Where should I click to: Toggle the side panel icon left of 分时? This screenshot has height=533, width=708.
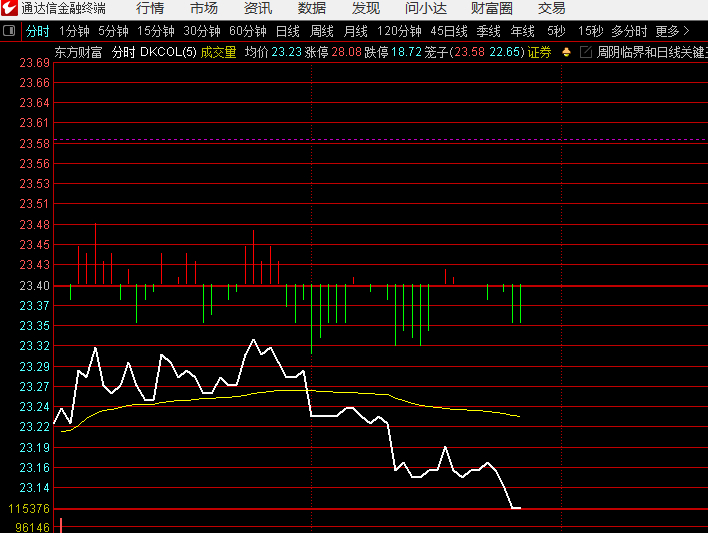pos(9,31)
